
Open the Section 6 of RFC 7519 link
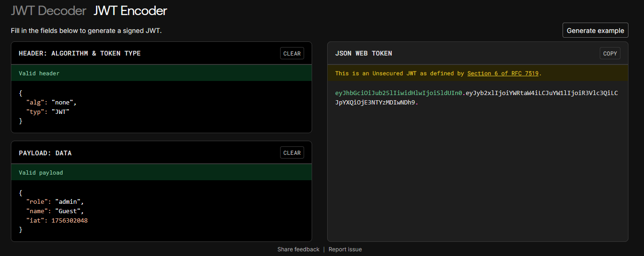pyautogui.click(x=504, y=73)
